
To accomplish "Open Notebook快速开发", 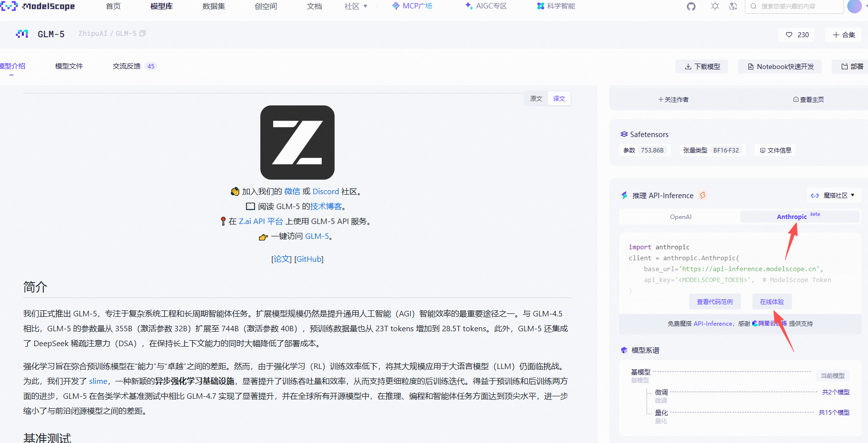I will pos(780,67).
